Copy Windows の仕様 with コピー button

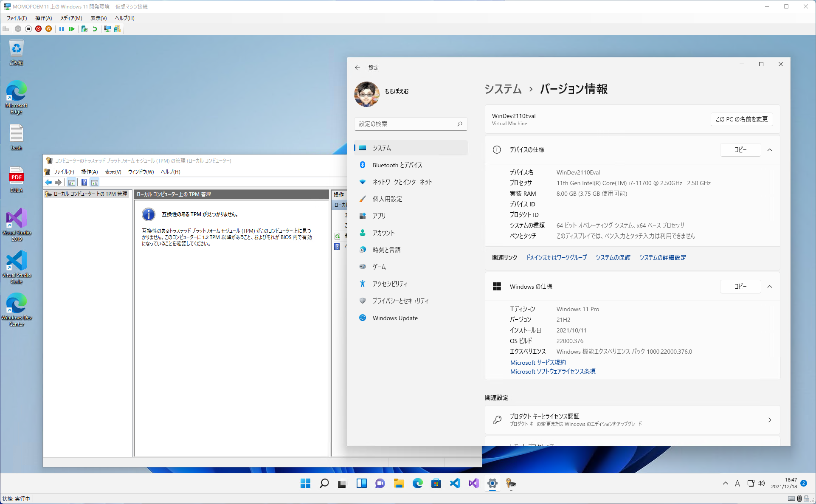point(740,287)
